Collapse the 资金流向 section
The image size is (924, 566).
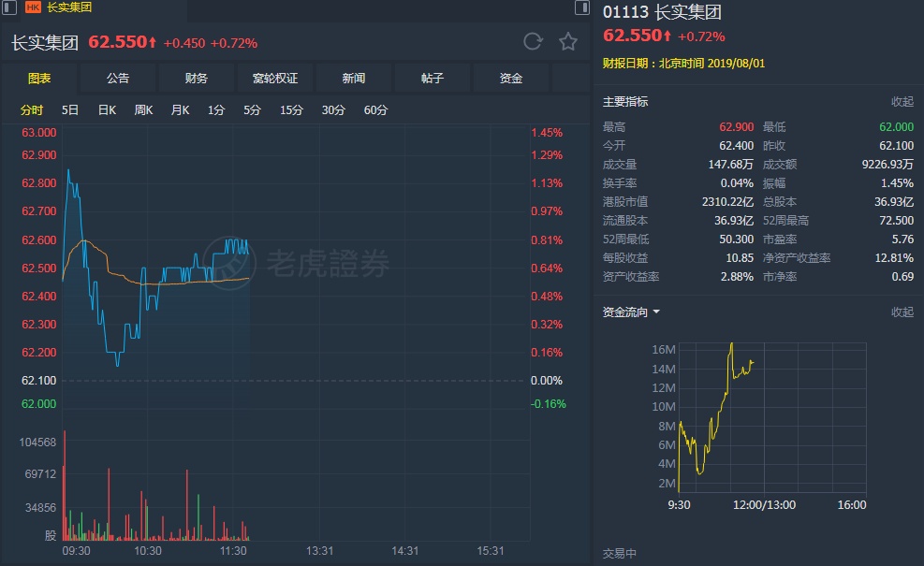(902, 312)
